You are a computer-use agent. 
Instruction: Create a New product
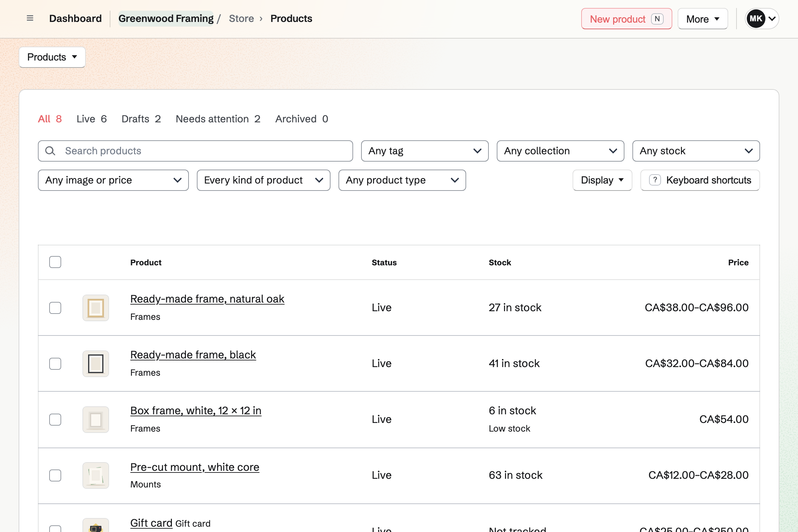pos(626,19)
